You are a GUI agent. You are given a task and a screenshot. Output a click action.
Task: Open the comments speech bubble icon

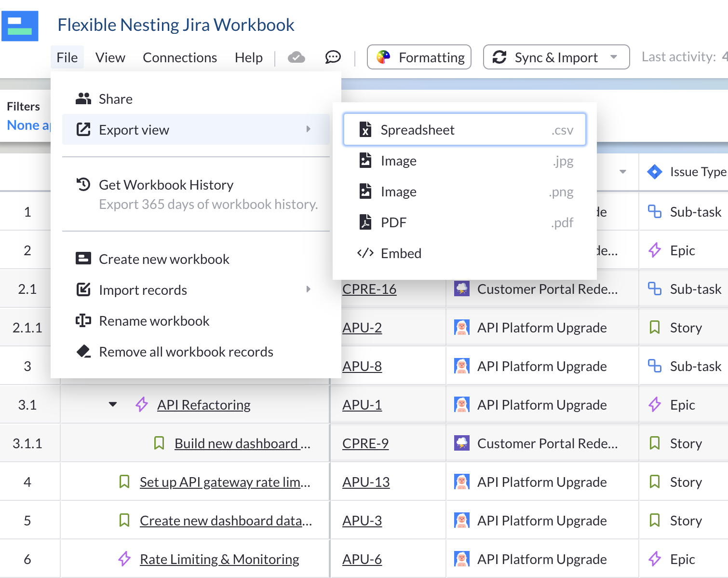point(333,57)
